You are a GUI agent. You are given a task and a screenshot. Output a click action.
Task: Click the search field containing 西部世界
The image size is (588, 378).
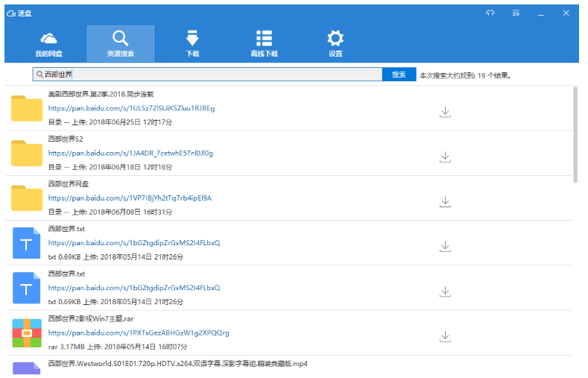tap(209, 75)
